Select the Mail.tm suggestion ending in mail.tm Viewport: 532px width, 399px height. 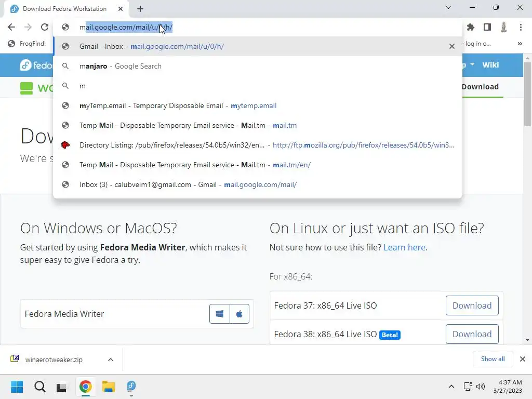coord(258,125)
